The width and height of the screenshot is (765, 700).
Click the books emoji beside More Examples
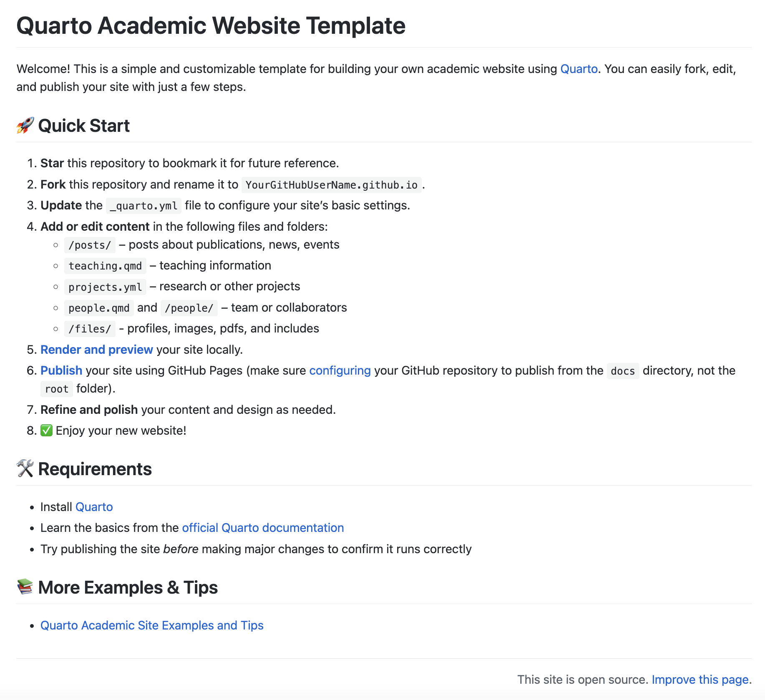pyautogui.click(x=25, y=587)
